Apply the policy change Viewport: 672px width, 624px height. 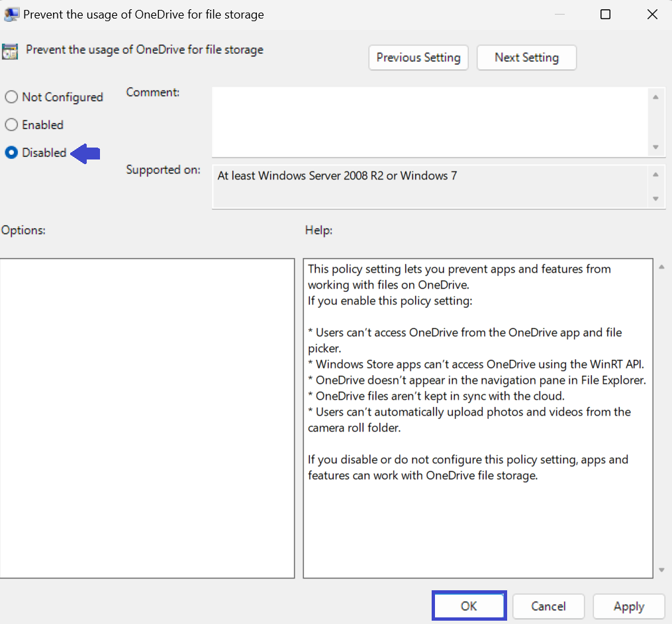click(629, 606)
